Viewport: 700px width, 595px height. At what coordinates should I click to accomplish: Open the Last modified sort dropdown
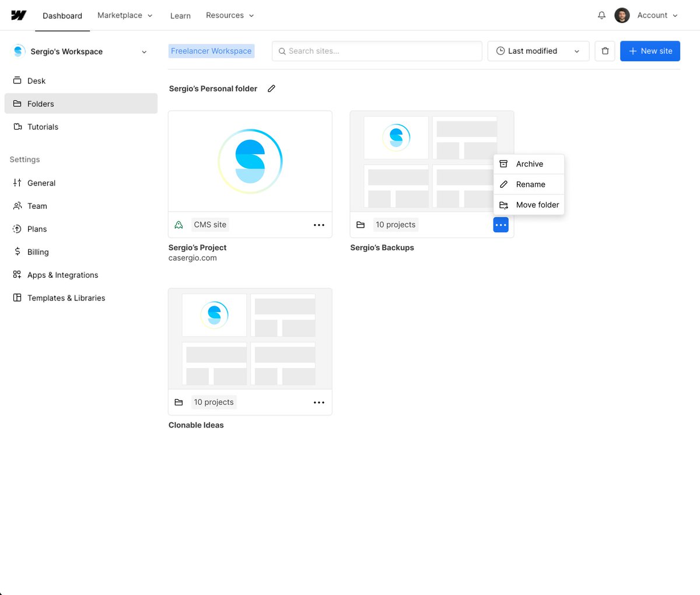click(538, 51)
